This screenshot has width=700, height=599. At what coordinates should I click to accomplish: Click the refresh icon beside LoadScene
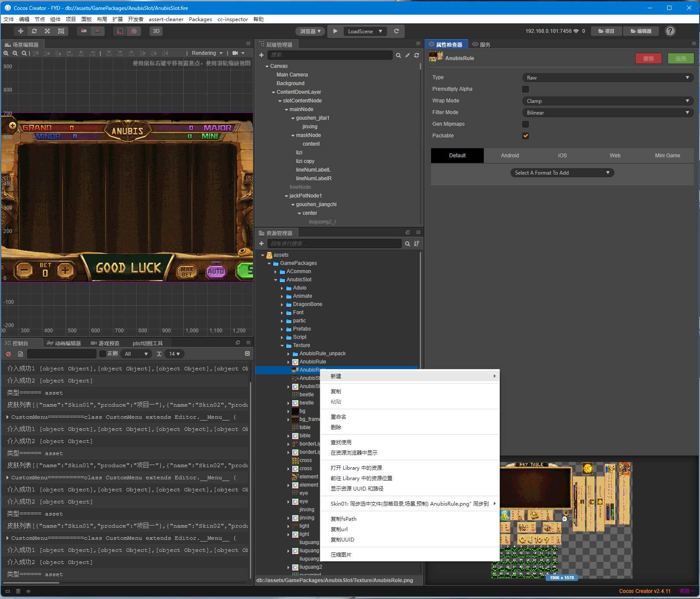[396, 31]
